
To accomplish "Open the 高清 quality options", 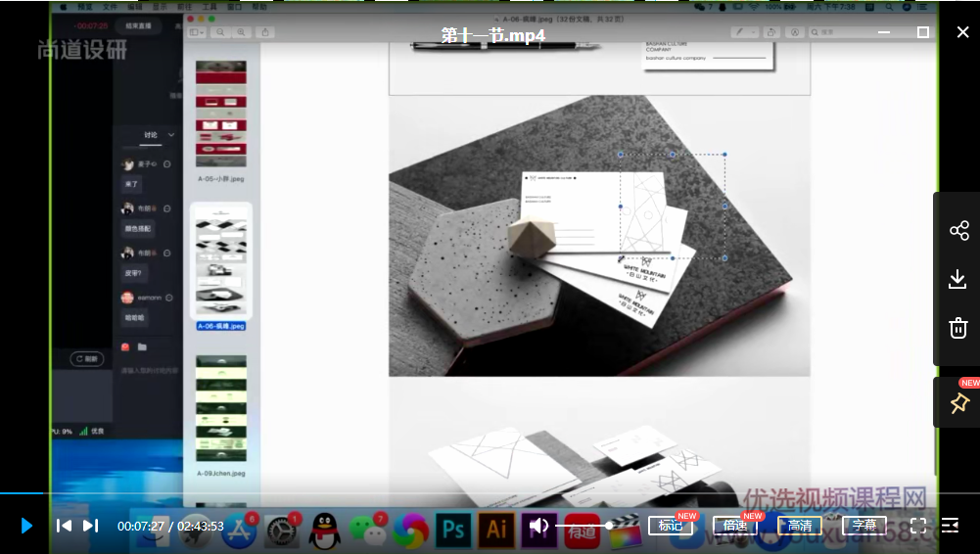I will (x=799, y=526).
